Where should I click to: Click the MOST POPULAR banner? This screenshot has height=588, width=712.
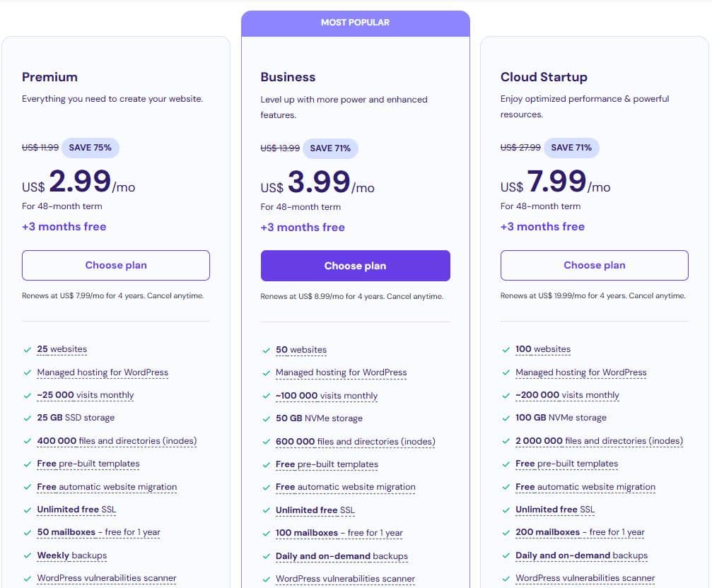click(355, 23)
